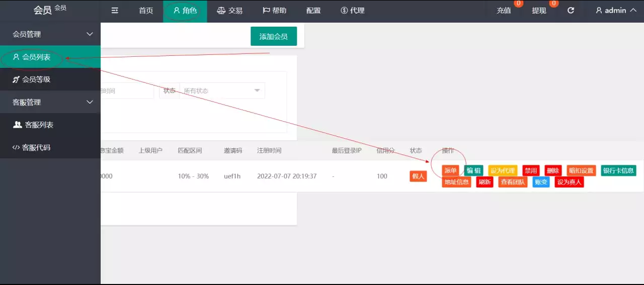Screen dimensions: 644x285
Task: Click the 添加会员 button
Action: pos(274,36)
